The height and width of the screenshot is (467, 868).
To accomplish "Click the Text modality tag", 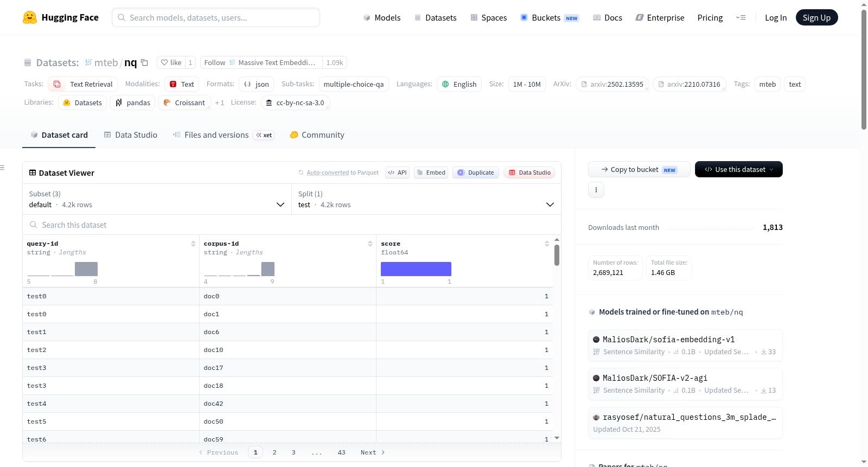I will [182, 84].
